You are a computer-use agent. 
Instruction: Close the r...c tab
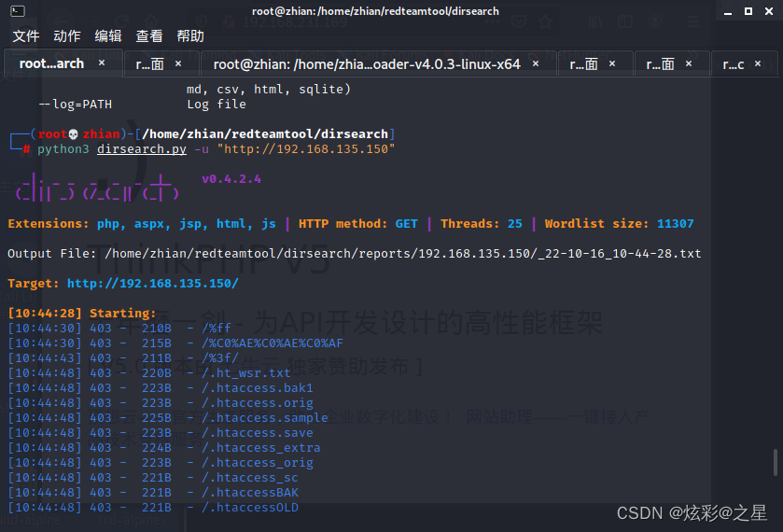pyautogui.click(x=758, y=63)
